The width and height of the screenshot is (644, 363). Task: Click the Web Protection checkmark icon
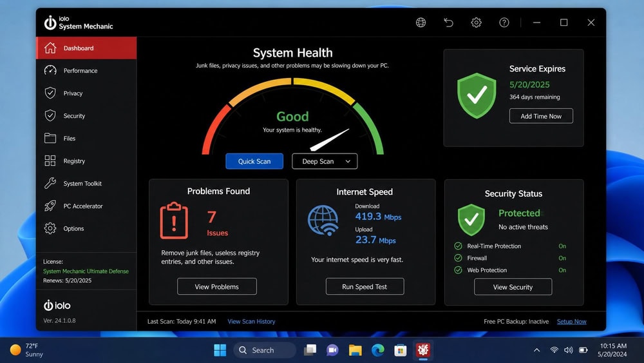[458, 270]
